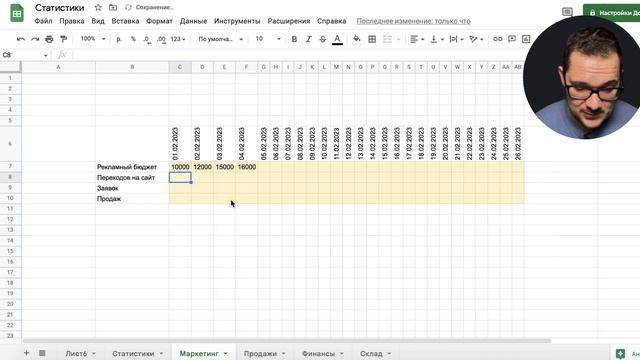Click the merge cells icon
The width and height of the screenshot is (640, 360).
click(387, 39)
